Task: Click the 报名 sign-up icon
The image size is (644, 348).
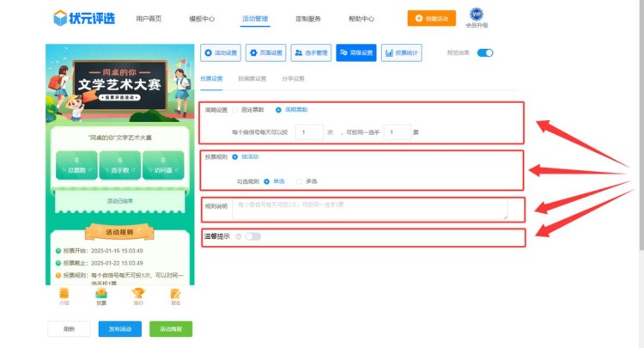Action: [x=176, y=294]
